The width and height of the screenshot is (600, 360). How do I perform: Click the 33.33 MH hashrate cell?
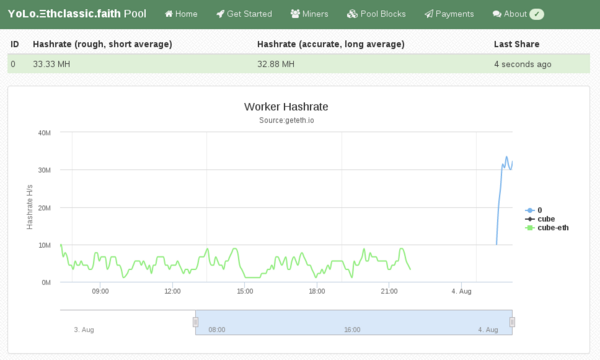[52, 64]
